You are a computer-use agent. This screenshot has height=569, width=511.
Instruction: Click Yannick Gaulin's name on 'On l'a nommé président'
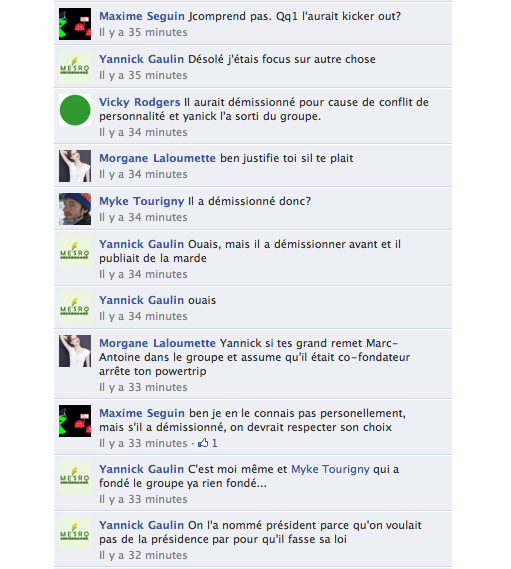pyautogui.click(x=142, y=525)
